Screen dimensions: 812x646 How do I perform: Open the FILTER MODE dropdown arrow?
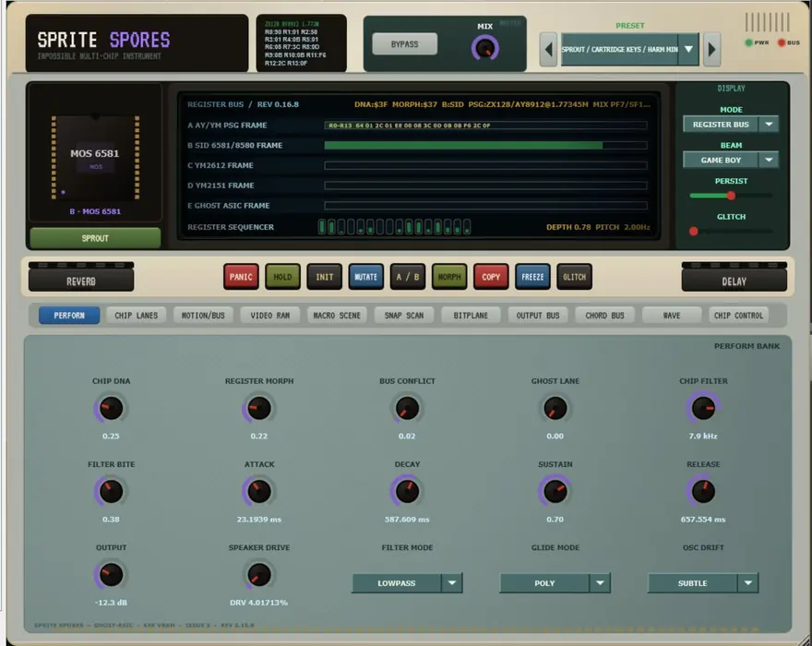point(452,583)
